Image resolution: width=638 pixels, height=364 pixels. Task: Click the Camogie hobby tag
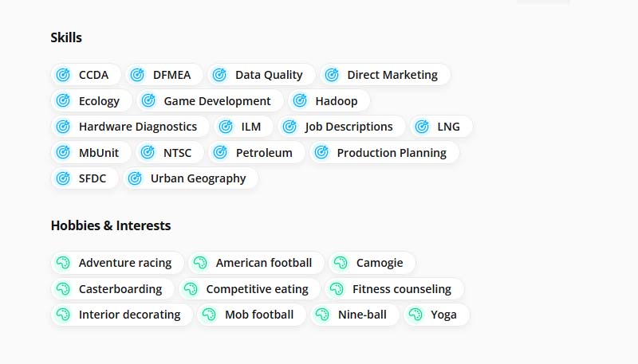click(372, 263)
